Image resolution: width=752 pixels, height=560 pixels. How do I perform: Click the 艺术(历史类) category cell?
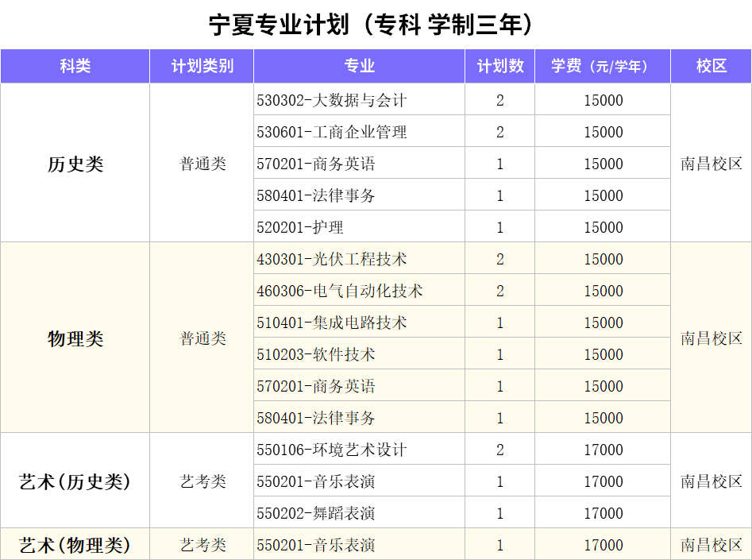[75, 481]
